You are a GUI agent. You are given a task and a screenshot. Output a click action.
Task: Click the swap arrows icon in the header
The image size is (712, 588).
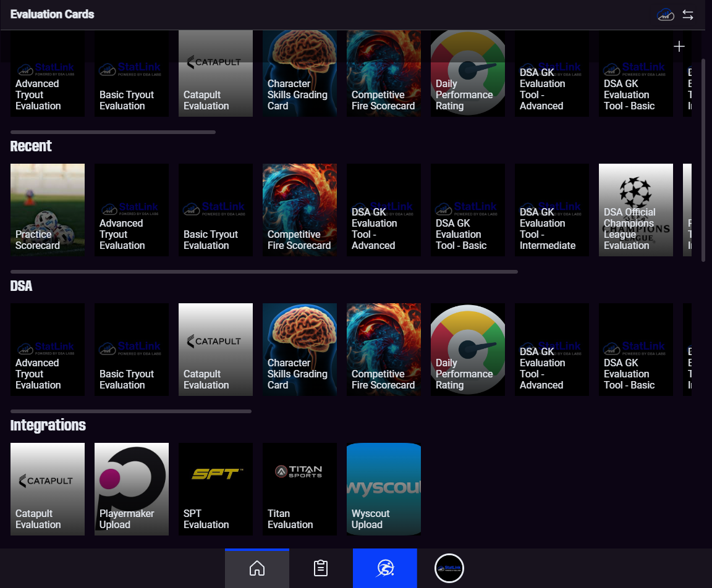pos(688,15)
